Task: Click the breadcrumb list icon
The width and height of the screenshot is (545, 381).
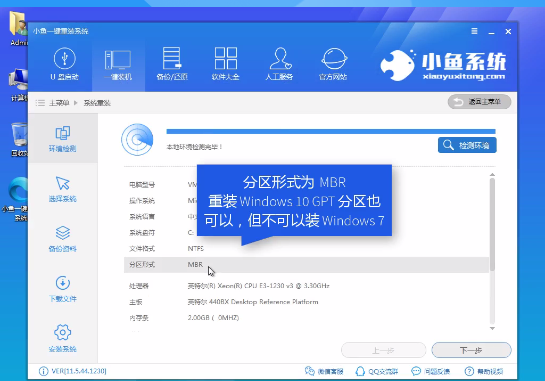Action: click(40, 103)
